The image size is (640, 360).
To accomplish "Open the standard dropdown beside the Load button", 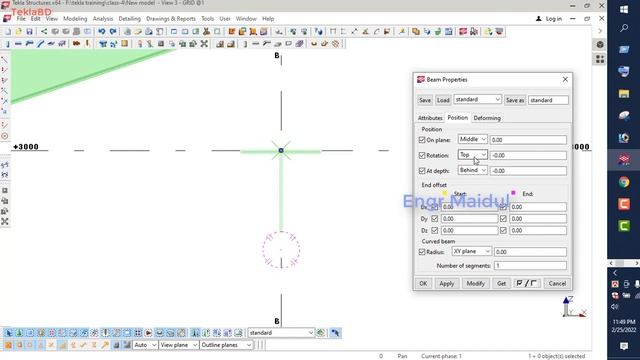I will click(x=477, y=100).
